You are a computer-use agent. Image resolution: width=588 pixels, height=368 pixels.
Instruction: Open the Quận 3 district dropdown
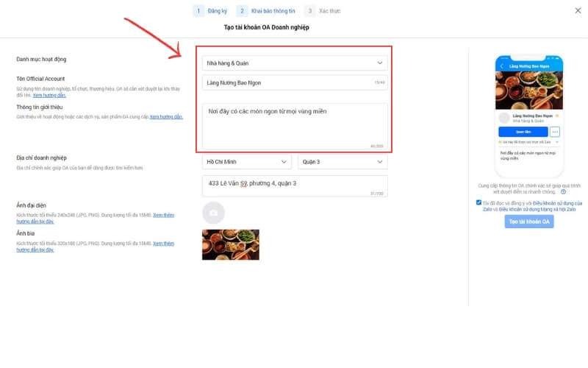(x=343, y=162)
